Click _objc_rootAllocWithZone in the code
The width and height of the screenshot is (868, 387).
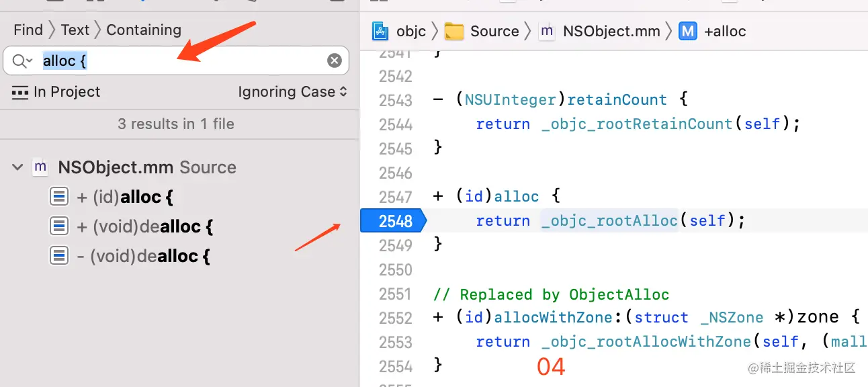pos(646,342)
